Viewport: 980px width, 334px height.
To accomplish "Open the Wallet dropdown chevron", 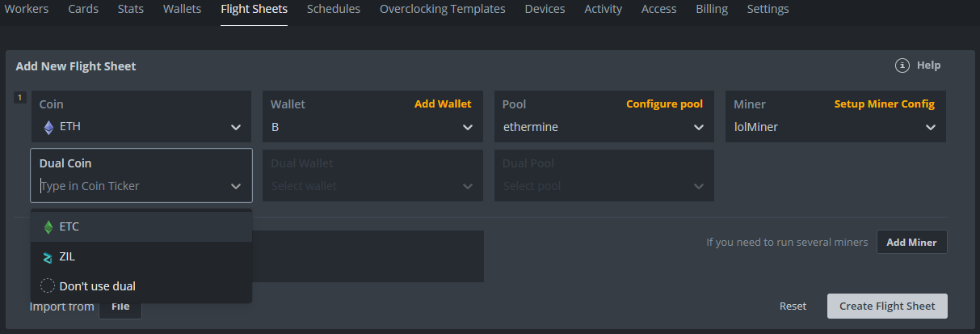I will (x=467, y=127).
